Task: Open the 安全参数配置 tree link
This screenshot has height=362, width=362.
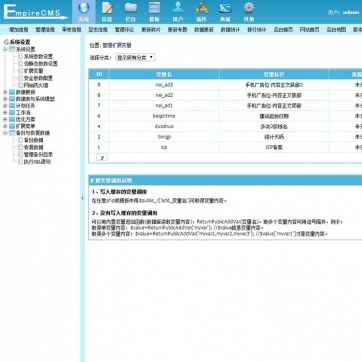Action: [x=38, y=78]
